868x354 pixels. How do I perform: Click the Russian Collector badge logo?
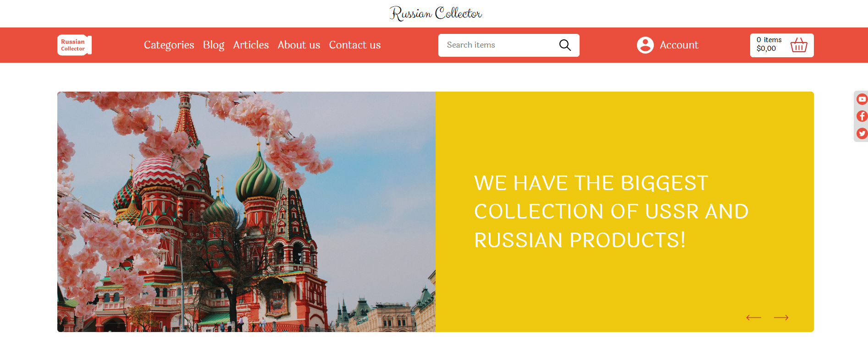[74, 45]
